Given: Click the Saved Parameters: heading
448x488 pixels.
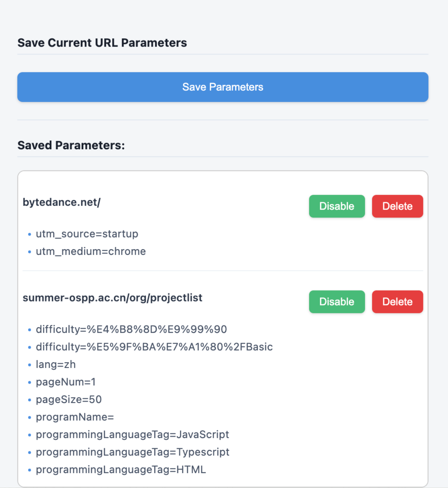Looking at the screenshot, I should coord(71,145).
